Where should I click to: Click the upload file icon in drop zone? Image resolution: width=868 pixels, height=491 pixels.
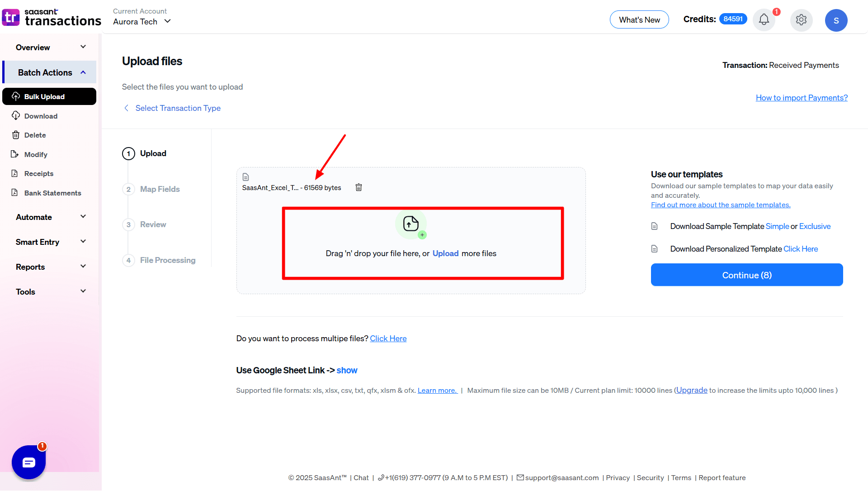click(410, 224)
